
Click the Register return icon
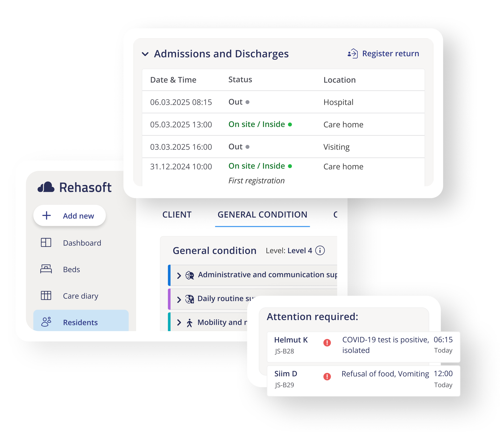(x=353, y=53)
